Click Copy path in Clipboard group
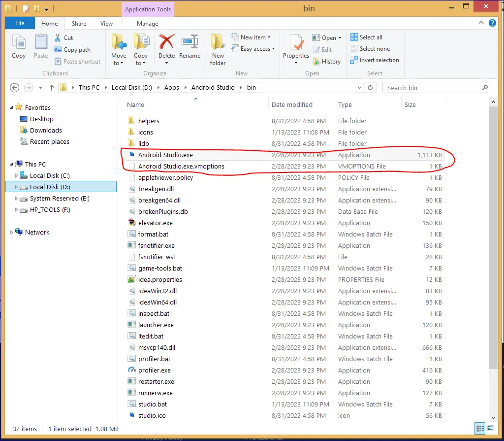504x441 pixels. coord(72,50)
